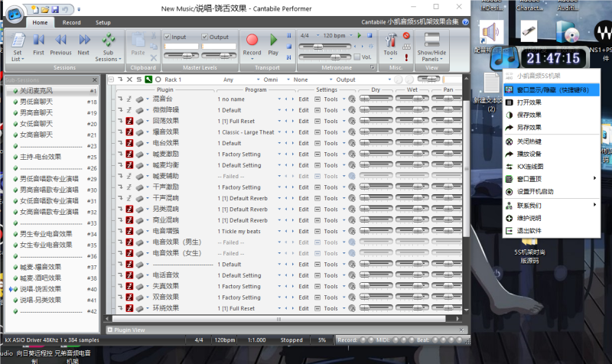Switch to the Setup ribbon tab
The width and height of the screenshot is (612, 364).
click(103, 23)
